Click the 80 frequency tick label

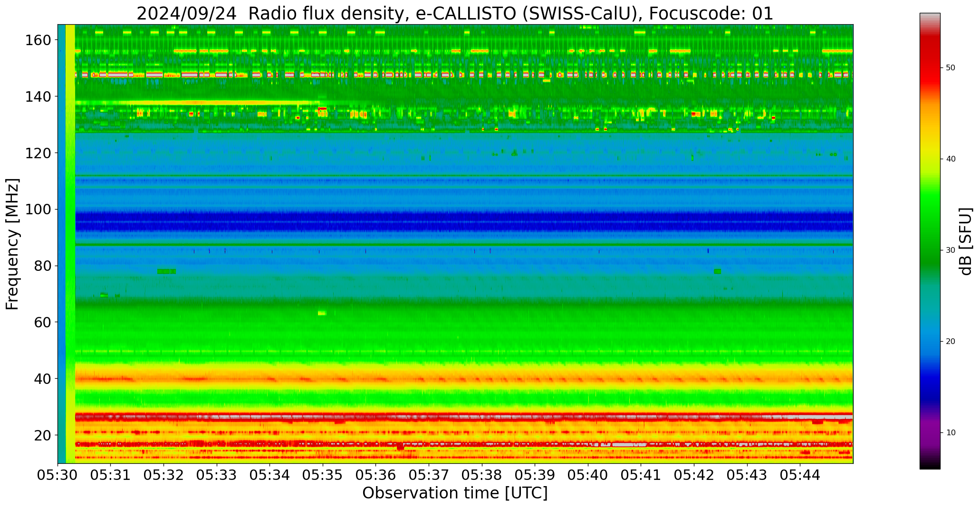(x=42, y=266)
